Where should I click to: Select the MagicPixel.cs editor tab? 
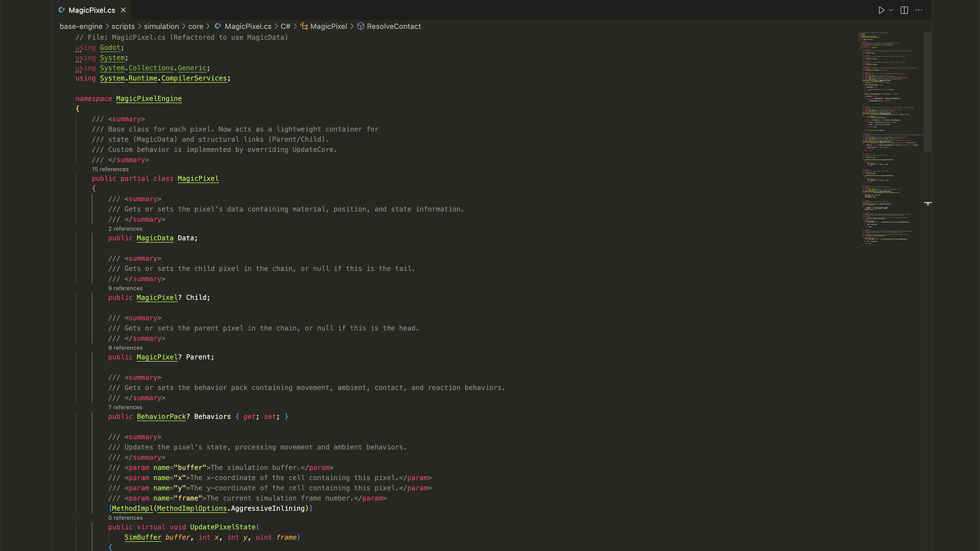tap(92, 10)
